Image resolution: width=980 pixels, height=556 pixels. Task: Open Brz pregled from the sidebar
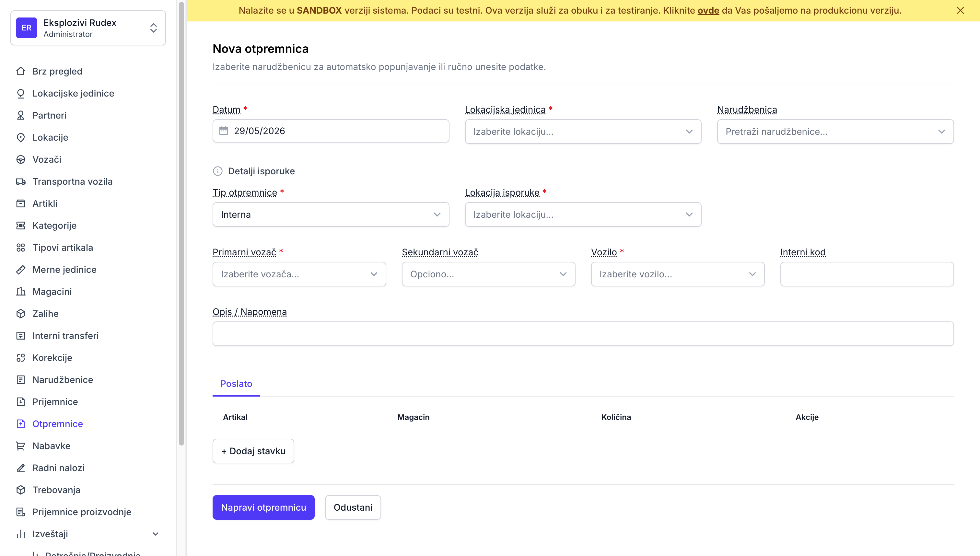(57, 71)
